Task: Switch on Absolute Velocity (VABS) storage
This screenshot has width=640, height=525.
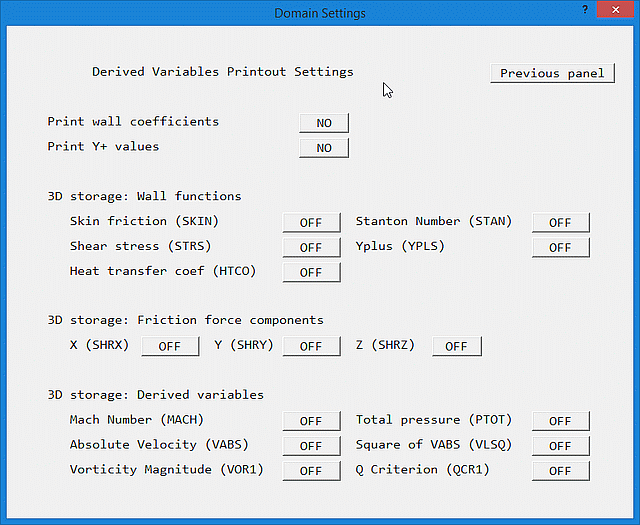Action: coord(311,446)
